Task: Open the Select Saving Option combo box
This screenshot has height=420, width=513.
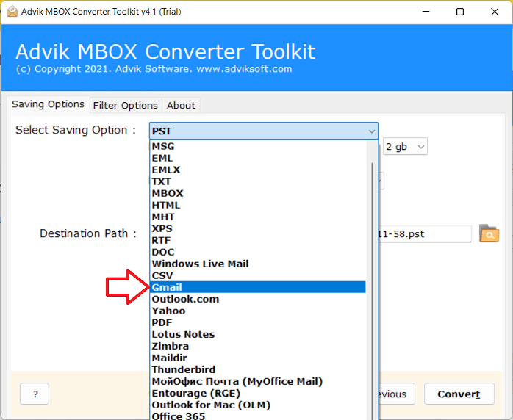Action: [264, 131]
